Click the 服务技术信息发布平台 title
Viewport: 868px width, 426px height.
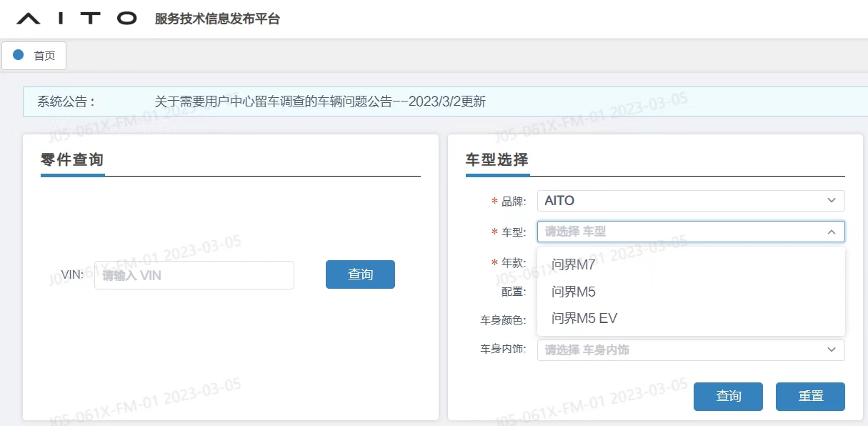217,19
